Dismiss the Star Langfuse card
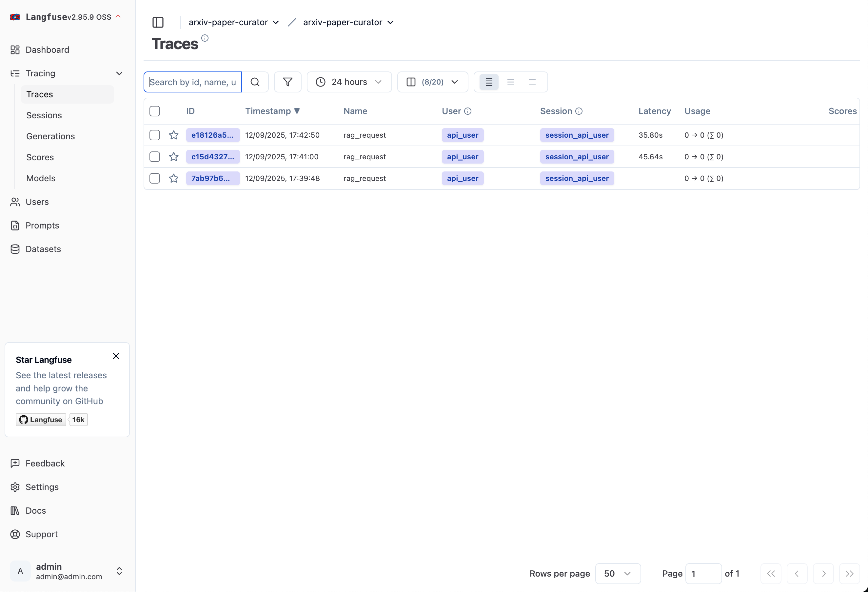The image size is (868, 592). [116, 356]
